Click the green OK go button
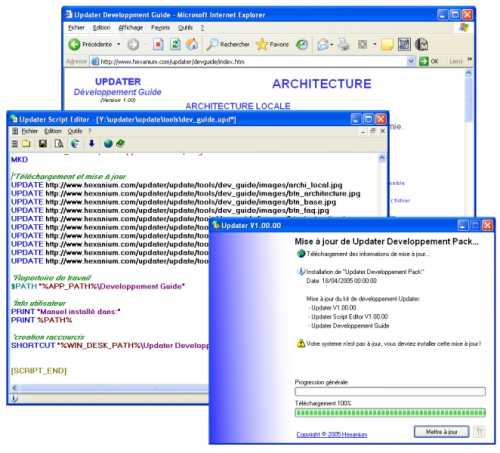Image resolution: width=500 pixels, height=453 pixels. click(429, 61)
